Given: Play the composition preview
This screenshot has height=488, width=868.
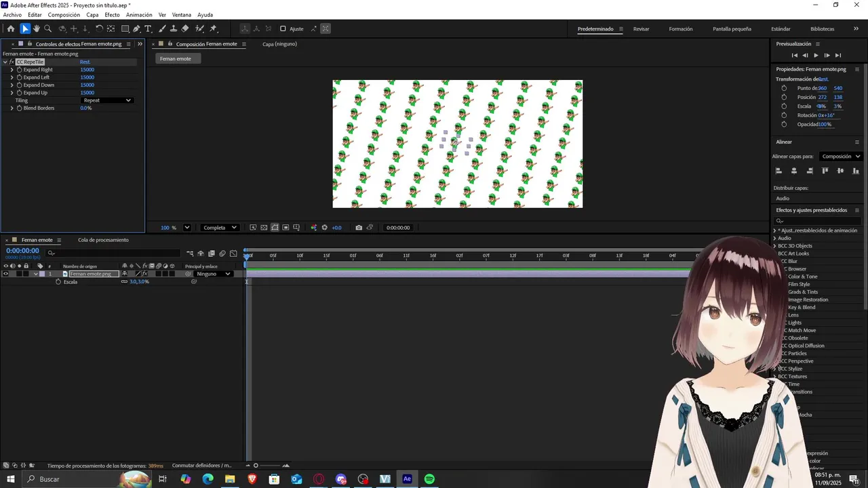Looking at the screenshot, I should coord(816,55).
